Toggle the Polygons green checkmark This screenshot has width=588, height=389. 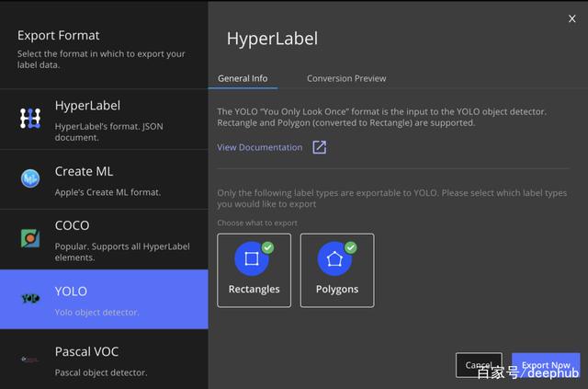coord(351,247)
